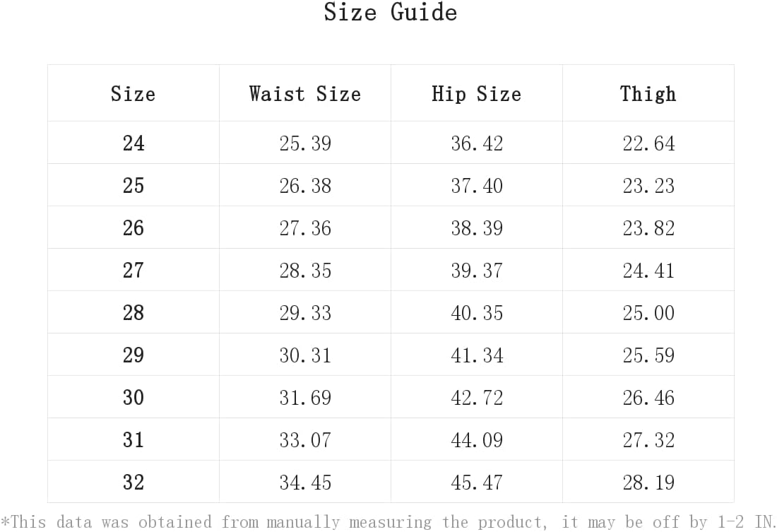Select the Size column header
The height and width of the screenshot is (532, 777).
[x=133, y=94]
